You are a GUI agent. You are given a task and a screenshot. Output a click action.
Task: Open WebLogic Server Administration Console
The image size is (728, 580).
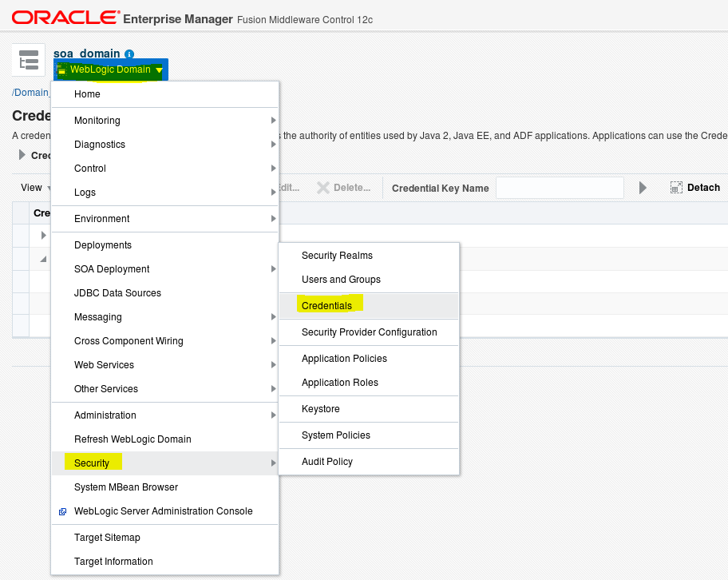pos(164,511)
